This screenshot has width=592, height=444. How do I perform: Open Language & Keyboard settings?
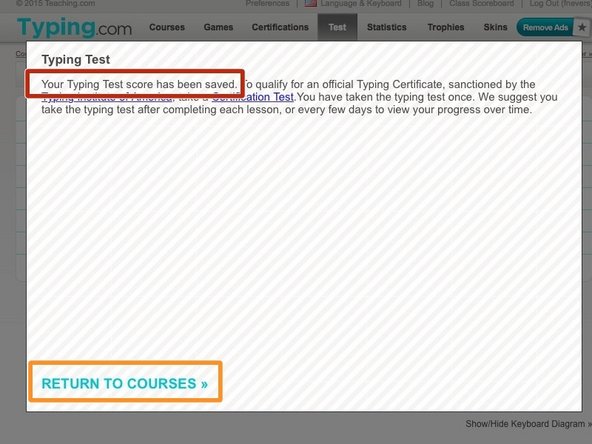click(361, 3)
